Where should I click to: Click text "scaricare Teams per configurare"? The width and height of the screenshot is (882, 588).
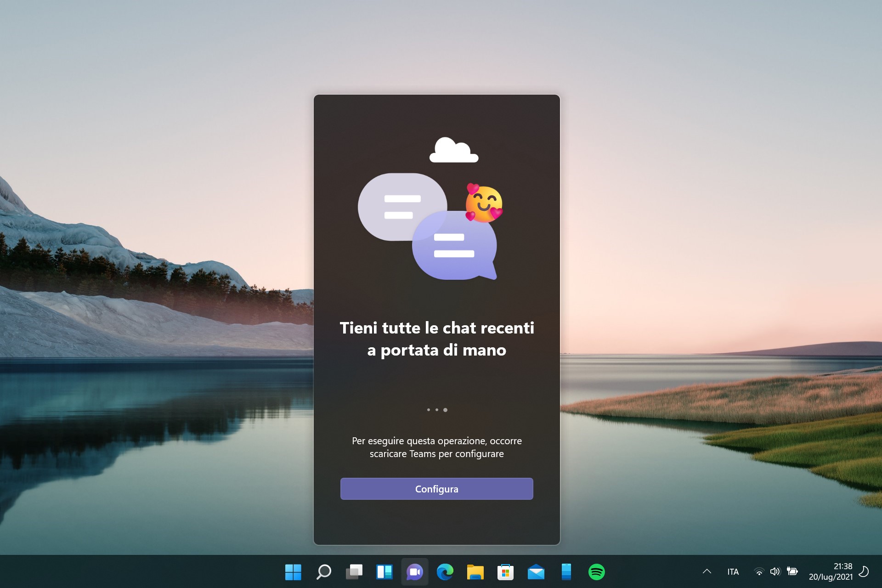pyautogui.click(x=436, y=454)
